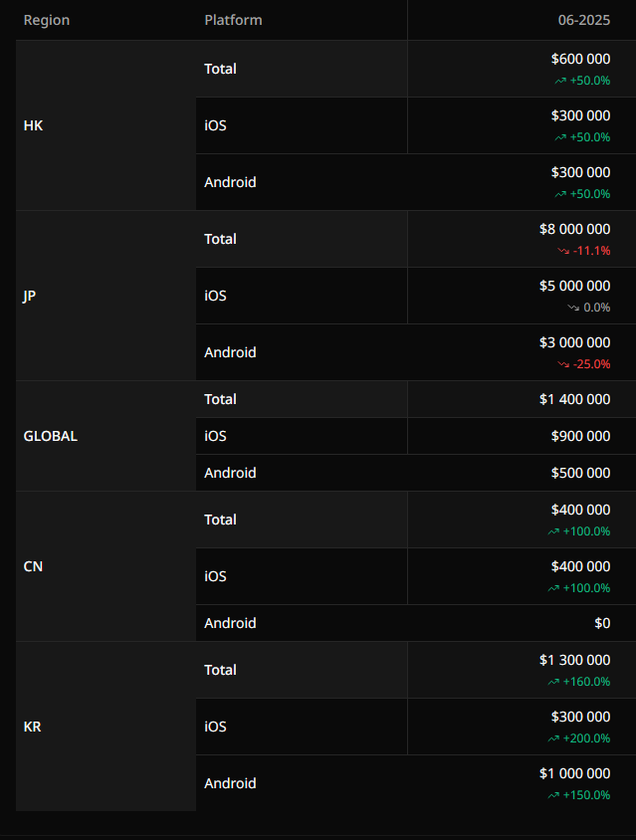
Task: Click the trend arrow beside +200.0%
Action: pyautogui.click(x=553, y=738)
